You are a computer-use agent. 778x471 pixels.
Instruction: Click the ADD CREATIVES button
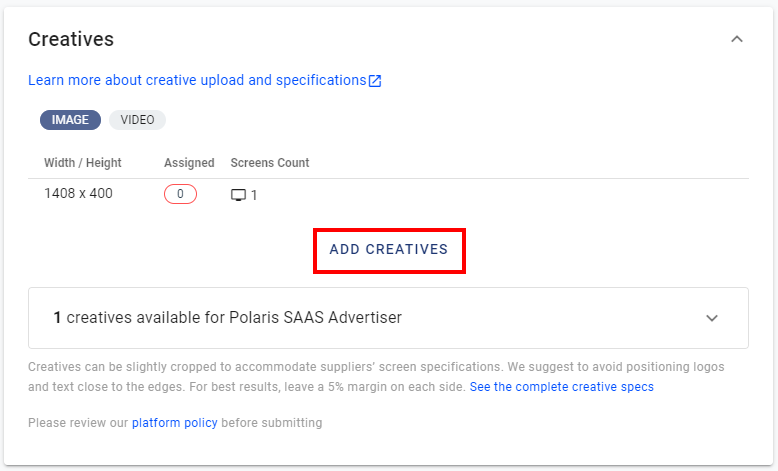(x=389, y=250)
